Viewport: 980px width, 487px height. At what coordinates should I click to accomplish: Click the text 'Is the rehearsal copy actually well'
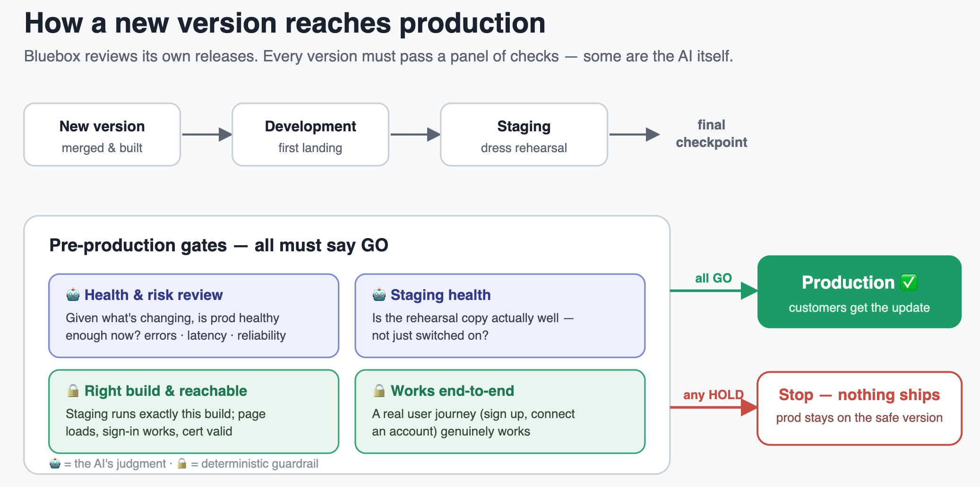[465, 318]
